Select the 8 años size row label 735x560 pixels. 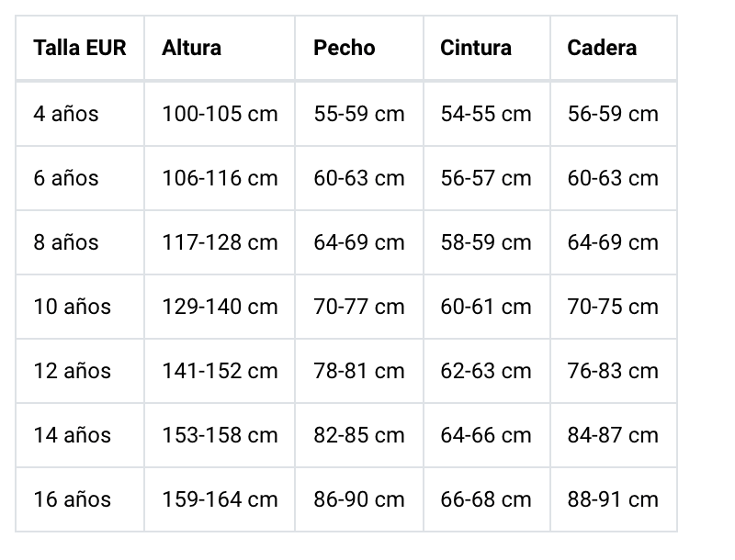tap(66, 242)
